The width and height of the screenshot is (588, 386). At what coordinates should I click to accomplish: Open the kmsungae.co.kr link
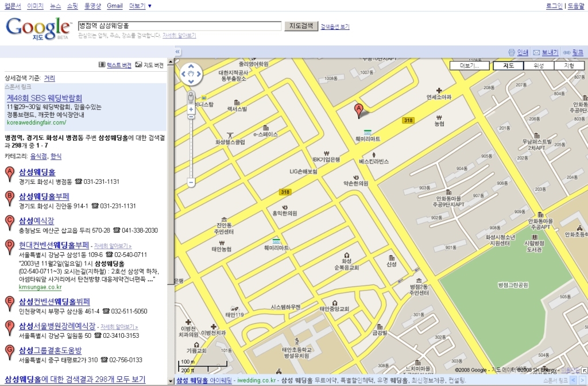[x=40, y=287]
